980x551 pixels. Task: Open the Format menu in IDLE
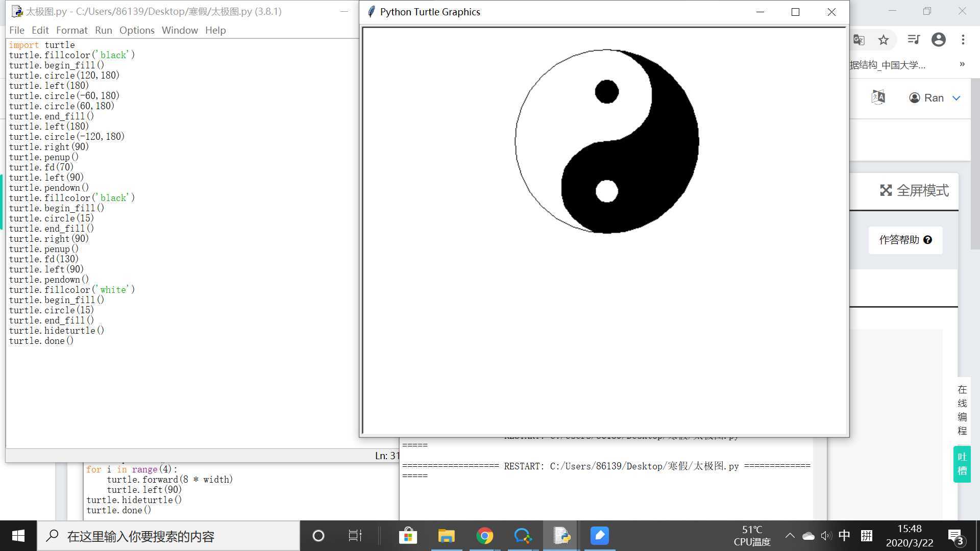[71, 30]
